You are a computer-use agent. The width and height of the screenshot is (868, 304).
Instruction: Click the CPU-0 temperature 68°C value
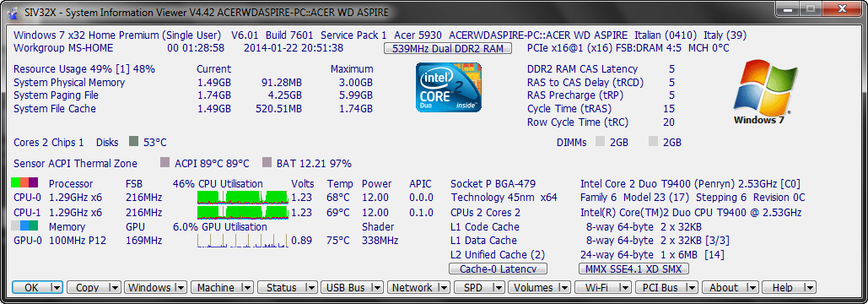338,197
